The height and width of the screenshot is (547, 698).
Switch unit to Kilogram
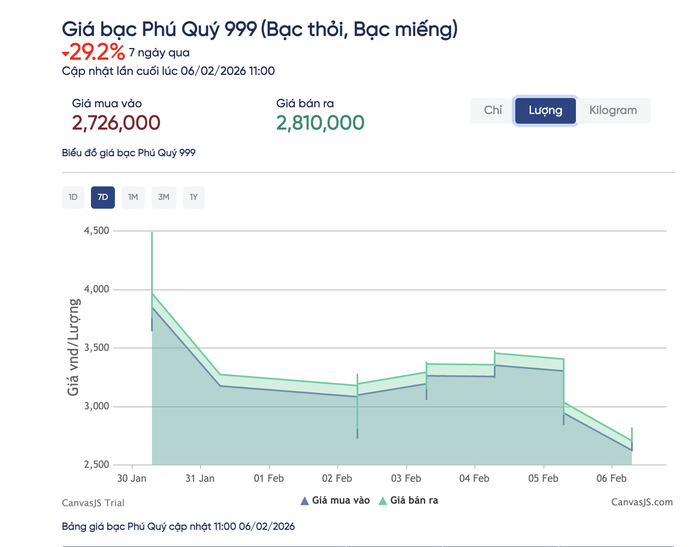pos(613,111)
